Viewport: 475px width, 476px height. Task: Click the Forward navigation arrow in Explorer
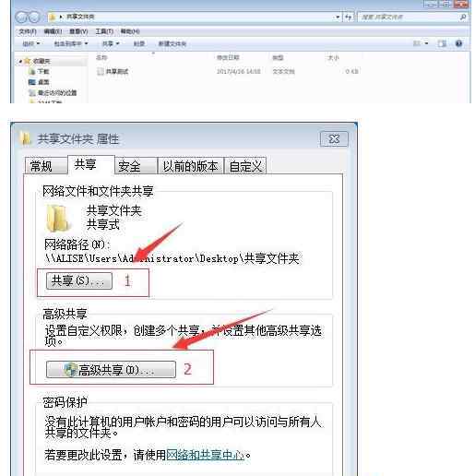[34, 18]
